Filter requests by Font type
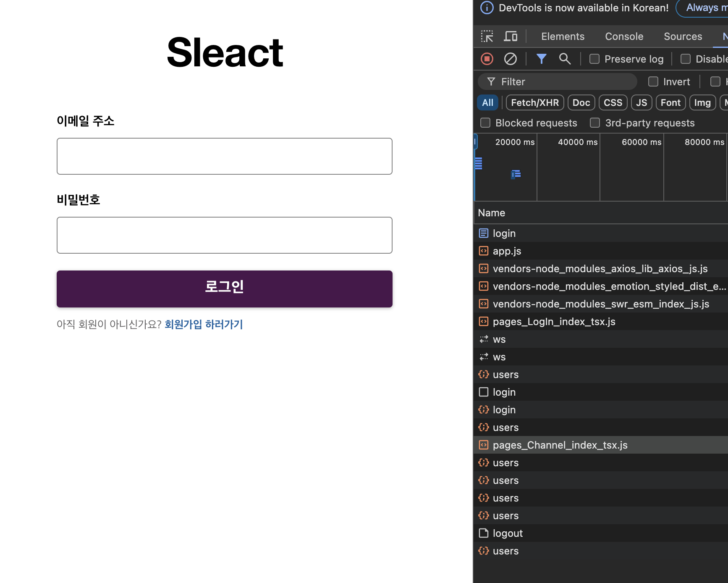The width and height of the screenshot is (728, 583). pyautogui.click(x=671, y=102)
